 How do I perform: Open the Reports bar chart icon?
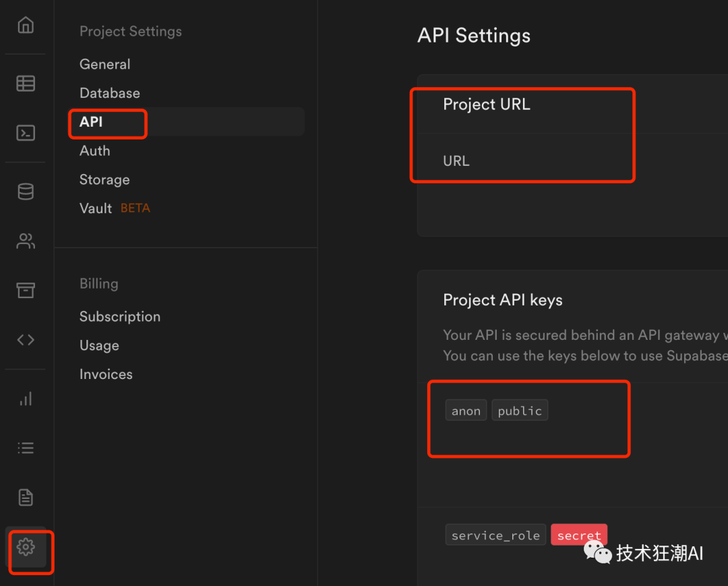26,399
